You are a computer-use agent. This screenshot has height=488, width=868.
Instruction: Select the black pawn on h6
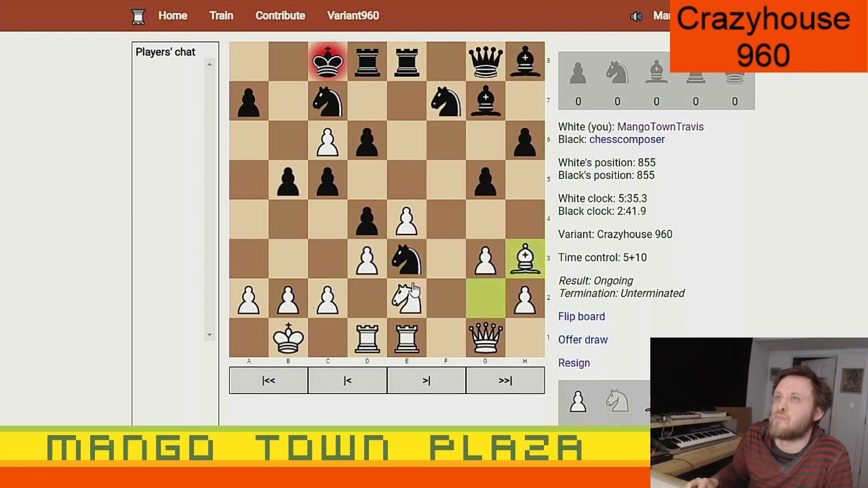[525, 140]
